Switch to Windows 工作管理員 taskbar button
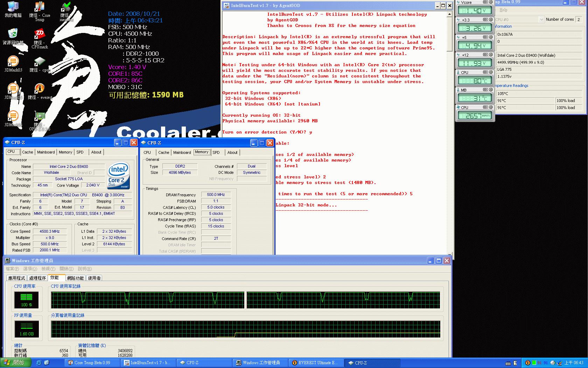588x368 pixels. (x=261, y=363)
